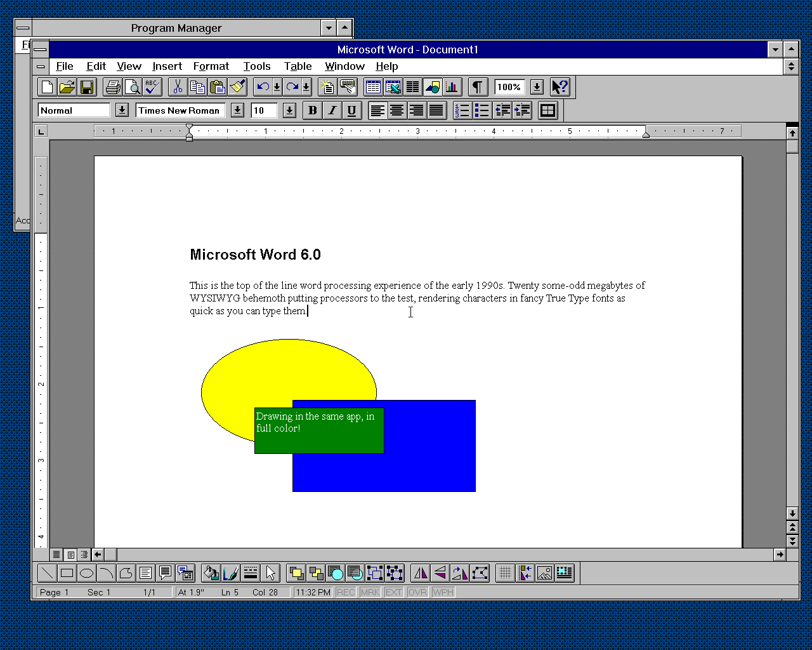Open the Insert menu

[167, 66]
